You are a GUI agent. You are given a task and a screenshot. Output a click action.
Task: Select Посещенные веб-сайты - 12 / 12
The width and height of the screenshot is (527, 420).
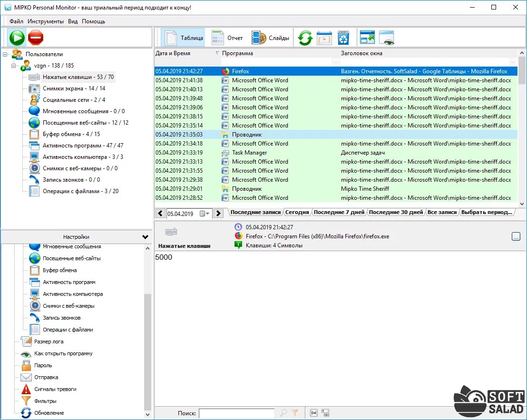coord(85,123)
